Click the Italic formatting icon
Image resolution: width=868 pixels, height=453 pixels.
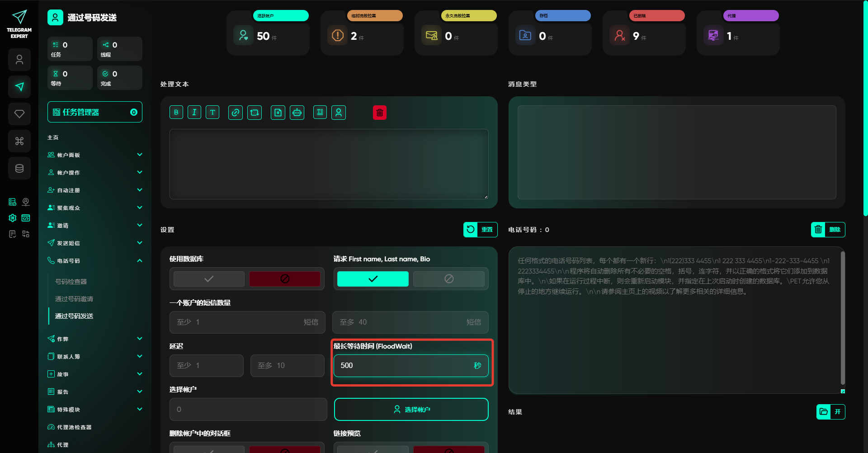(x=194, y=113)
